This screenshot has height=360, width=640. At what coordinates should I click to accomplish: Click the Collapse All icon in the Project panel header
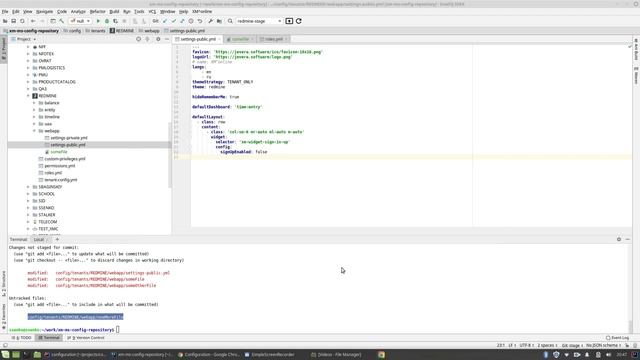click(x=147, y=39)
